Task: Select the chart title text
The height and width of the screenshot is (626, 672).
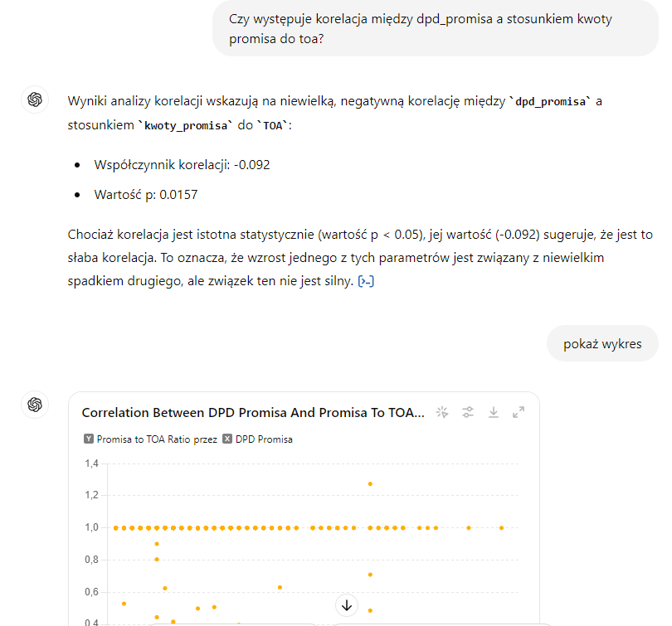Action: click(x=253, y=412)
